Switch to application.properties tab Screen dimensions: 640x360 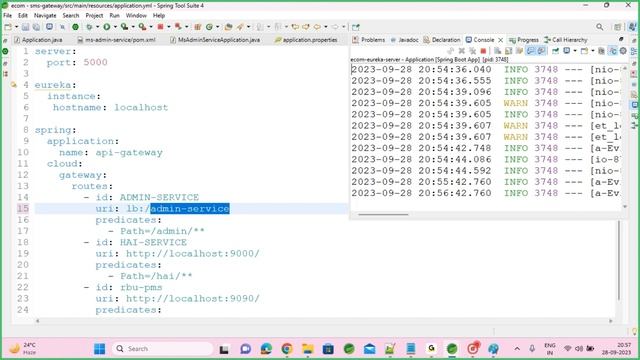[x=307, y=40]
